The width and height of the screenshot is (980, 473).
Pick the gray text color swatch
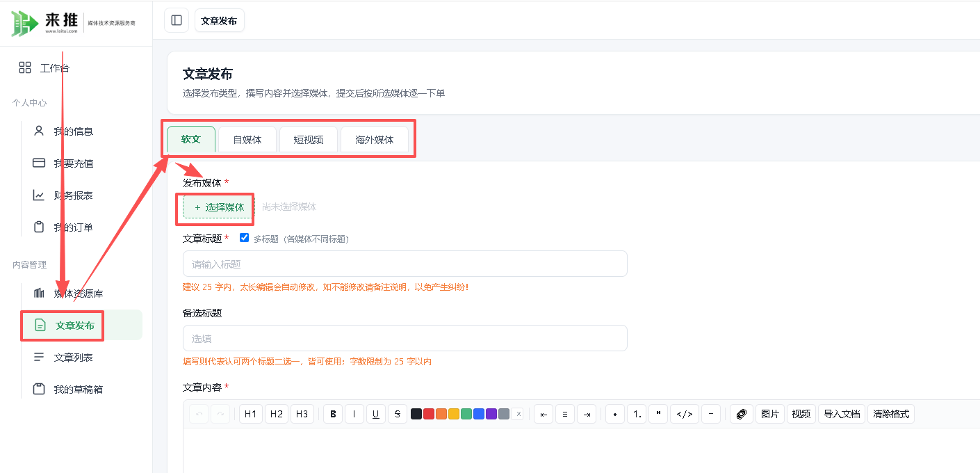point(504,414)
